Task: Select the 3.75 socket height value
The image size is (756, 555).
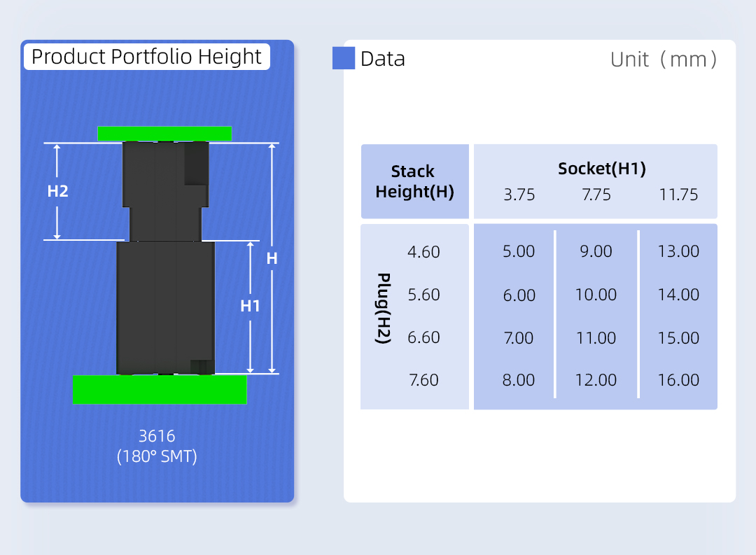Action: [x=519, y=195]
